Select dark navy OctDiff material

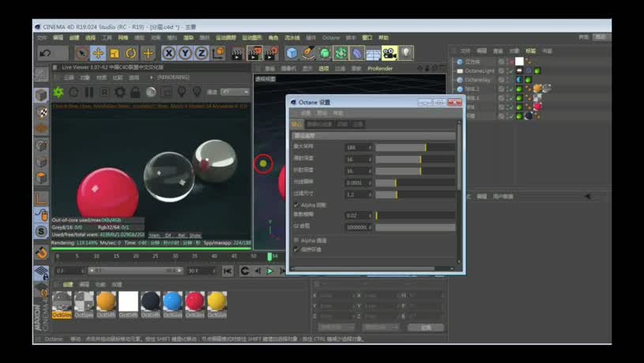tap(150, 304)
